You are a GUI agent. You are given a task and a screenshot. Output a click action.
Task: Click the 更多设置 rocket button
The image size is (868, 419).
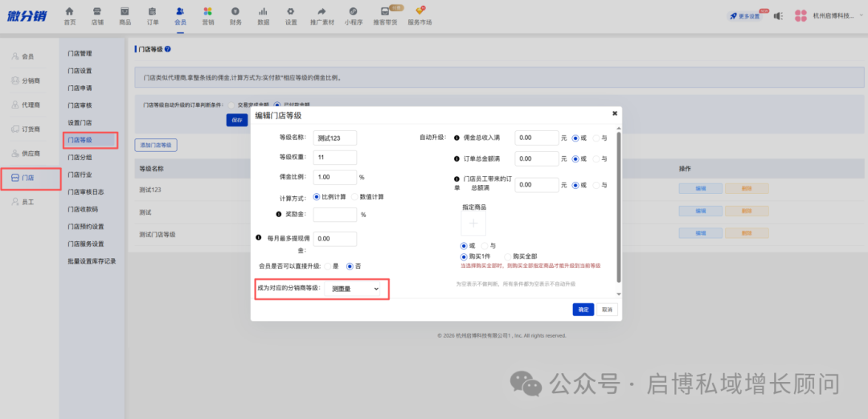point(744,16)
